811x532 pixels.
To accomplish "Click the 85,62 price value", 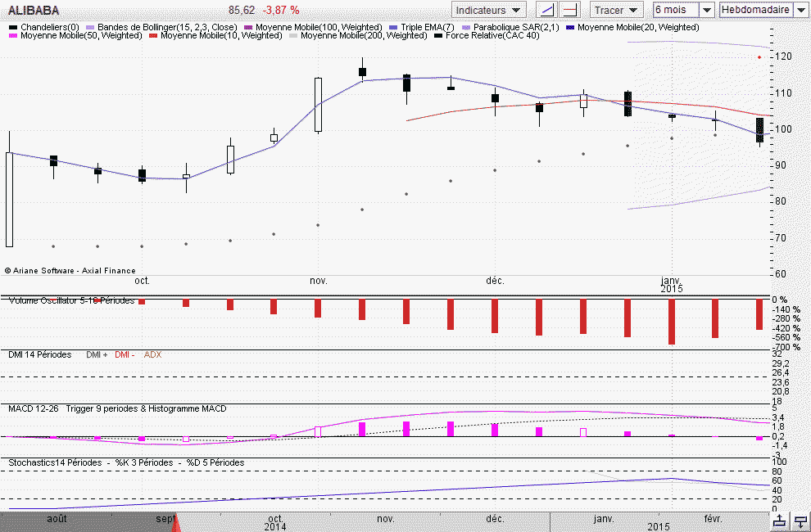I will point(242,10).
